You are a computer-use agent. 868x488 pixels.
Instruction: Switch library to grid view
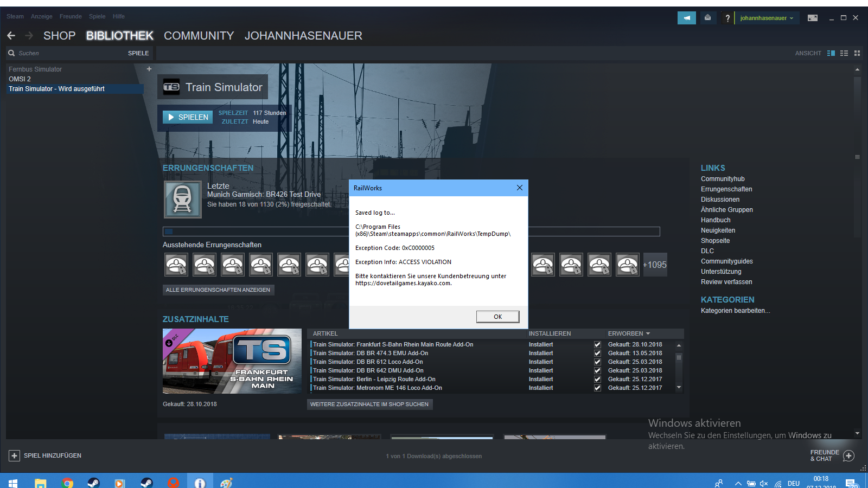[x=857, y=53]
